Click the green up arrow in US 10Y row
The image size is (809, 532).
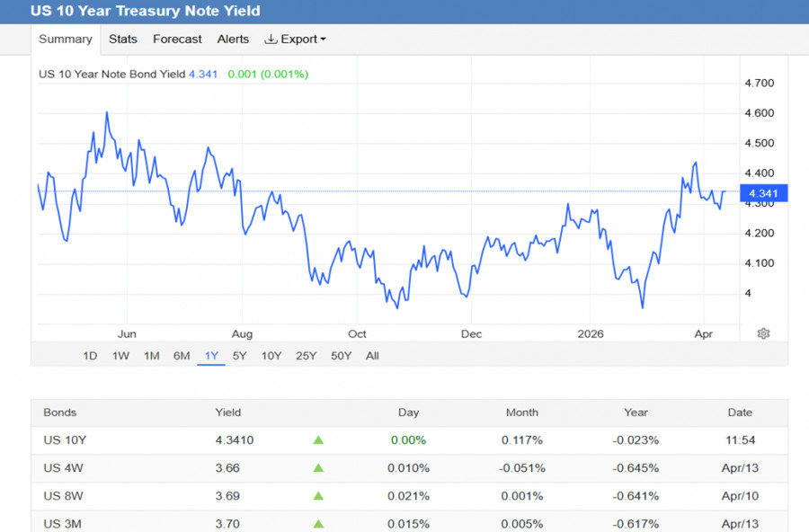pos(318,440)
